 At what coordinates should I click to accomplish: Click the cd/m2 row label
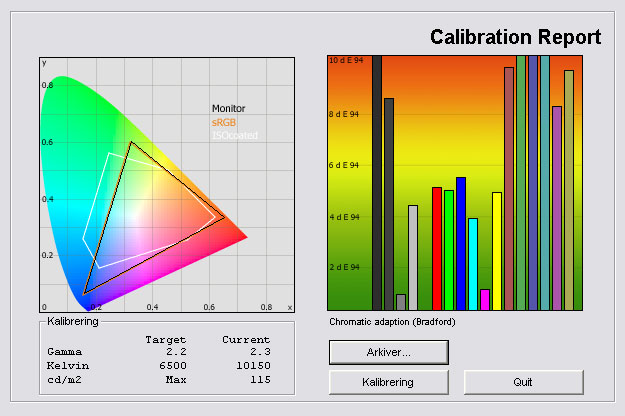pos(64,380)
